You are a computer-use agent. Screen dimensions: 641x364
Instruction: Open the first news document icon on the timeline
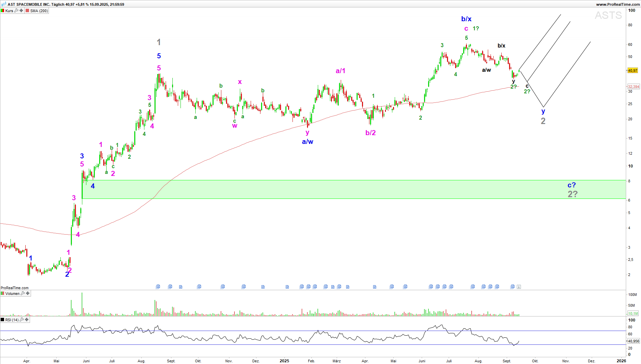click(x=158, y=287)
